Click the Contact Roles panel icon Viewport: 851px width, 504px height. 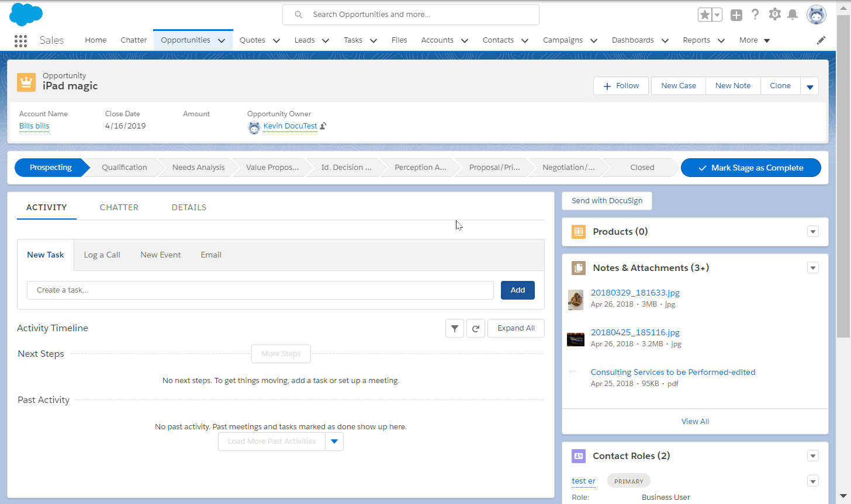(578, 456)
